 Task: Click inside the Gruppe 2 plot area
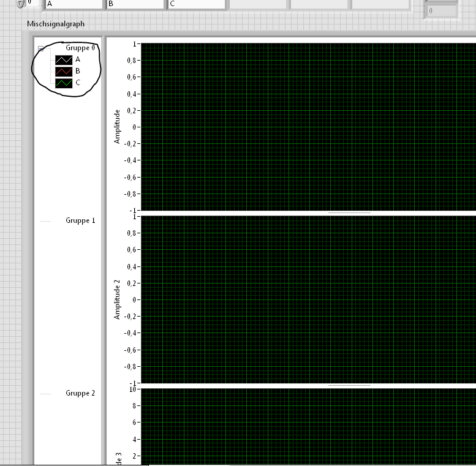point(308,427)
